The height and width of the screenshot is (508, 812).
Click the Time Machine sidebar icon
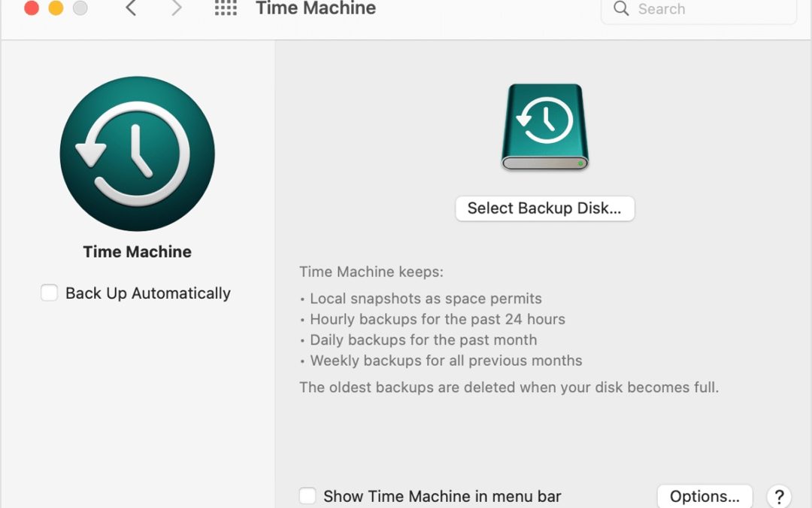click(x=137, y=154)
